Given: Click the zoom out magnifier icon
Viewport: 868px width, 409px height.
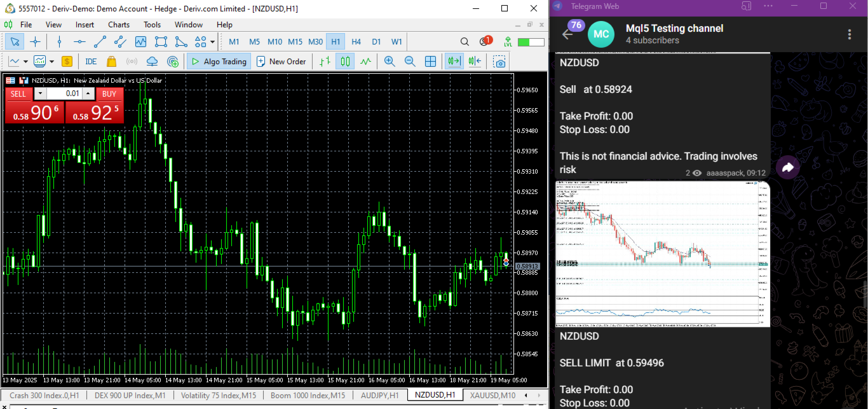Looking at the screenshot, I should click(x=410, y=62).
